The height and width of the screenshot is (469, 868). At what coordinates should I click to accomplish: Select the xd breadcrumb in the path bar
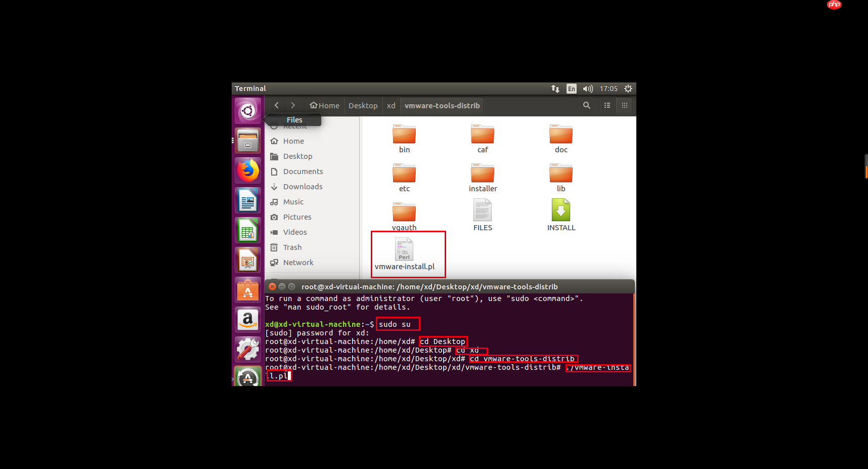coord(390,105)
